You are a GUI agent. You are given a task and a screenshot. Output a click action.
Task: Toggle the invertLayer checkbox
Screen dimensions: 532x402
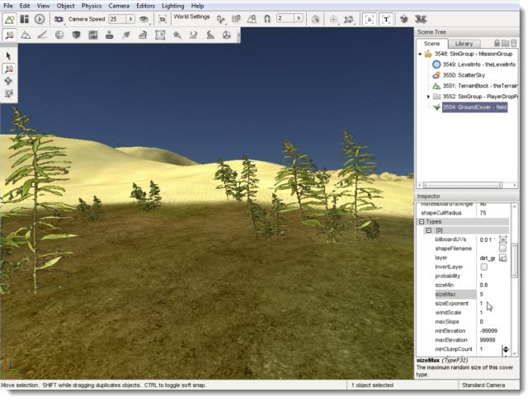click(x=483, y=267)
